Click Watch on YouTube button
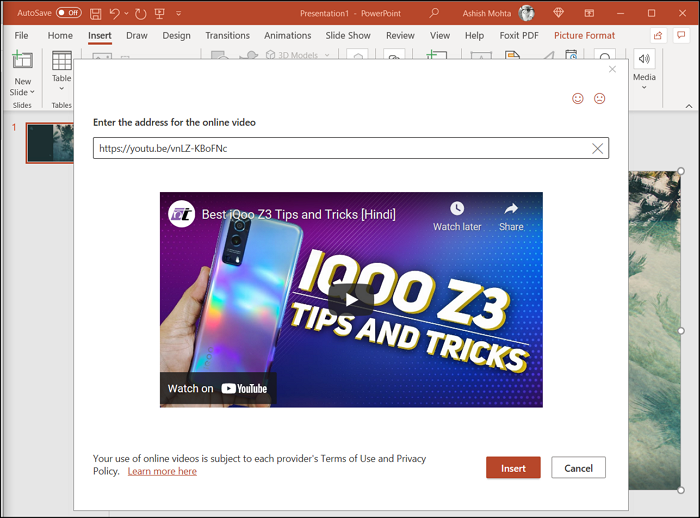Viewport: 700px width, 518px height. point(217,388)
